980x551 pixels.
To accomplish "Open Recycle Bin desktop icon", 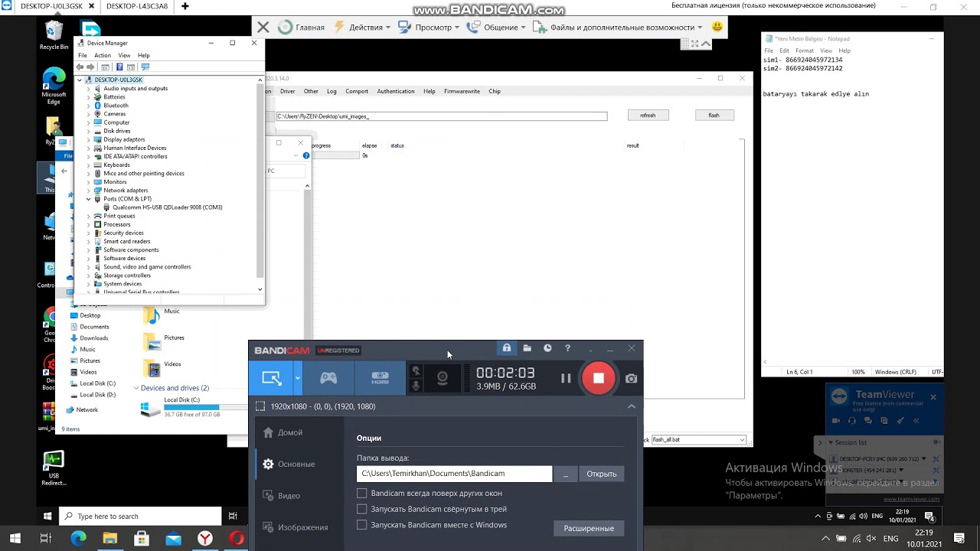I will [54, 35].
